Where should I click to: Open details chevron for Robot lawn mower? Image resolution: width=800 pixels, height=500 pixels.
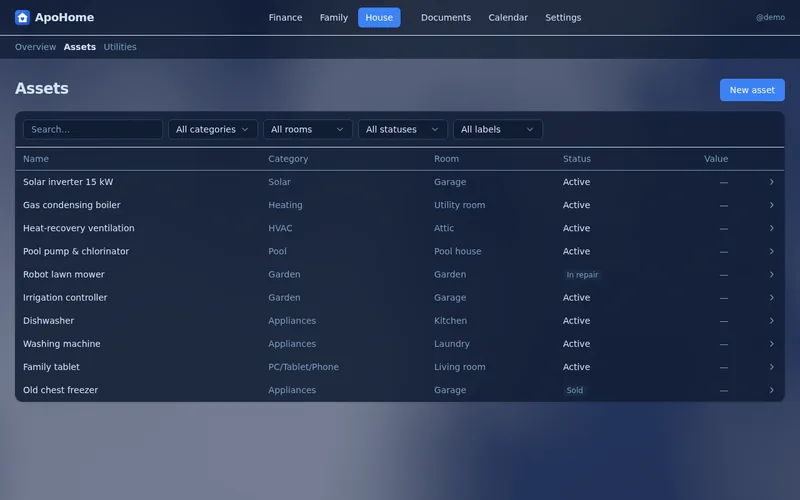click(x=771, y=274)
